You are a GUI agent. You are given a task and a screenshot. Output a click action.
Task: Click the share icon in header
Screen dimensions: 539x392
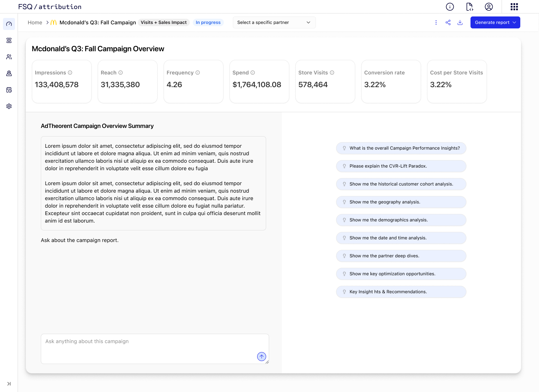448,22
